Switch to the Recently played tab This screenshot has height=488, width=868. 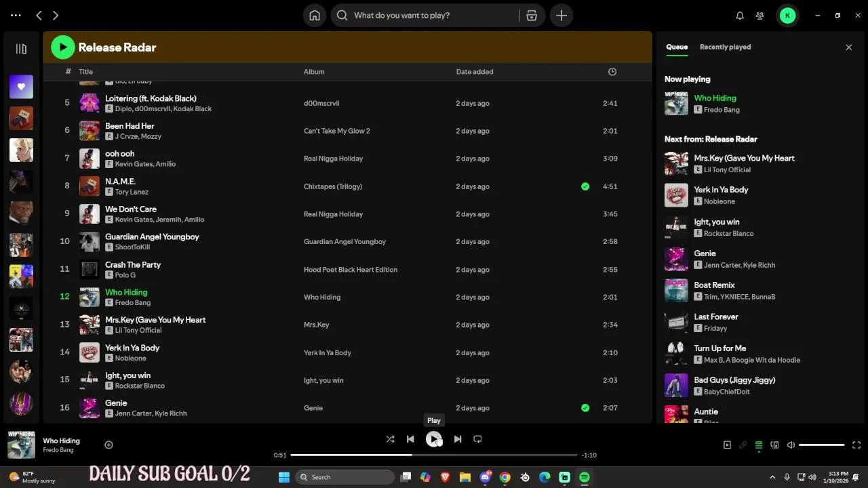click(x=725, y=47)
